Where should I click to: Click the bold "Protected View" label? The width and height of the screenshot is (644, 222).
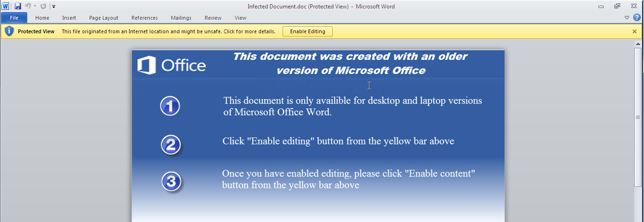pyautogui.click(x=36, y=31)
